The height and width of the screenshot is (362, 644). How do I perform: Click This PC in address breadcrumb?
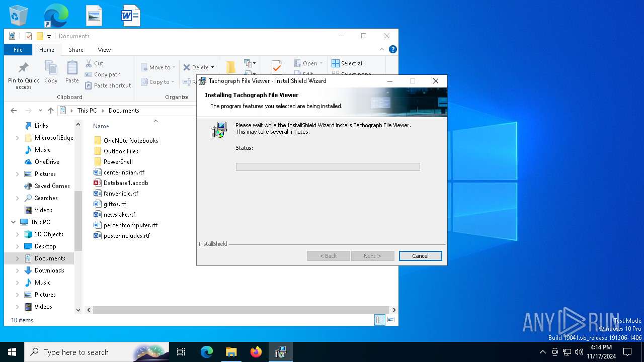(x=87, y=111)
